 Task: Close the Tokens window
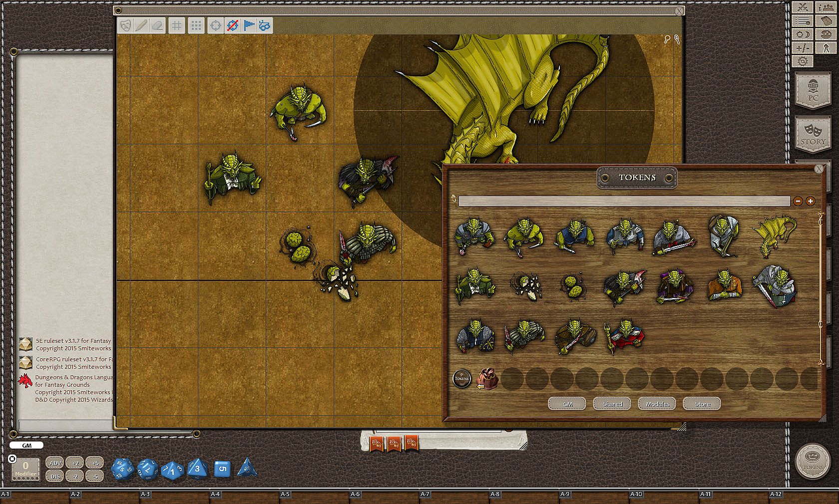click(819, 169)
